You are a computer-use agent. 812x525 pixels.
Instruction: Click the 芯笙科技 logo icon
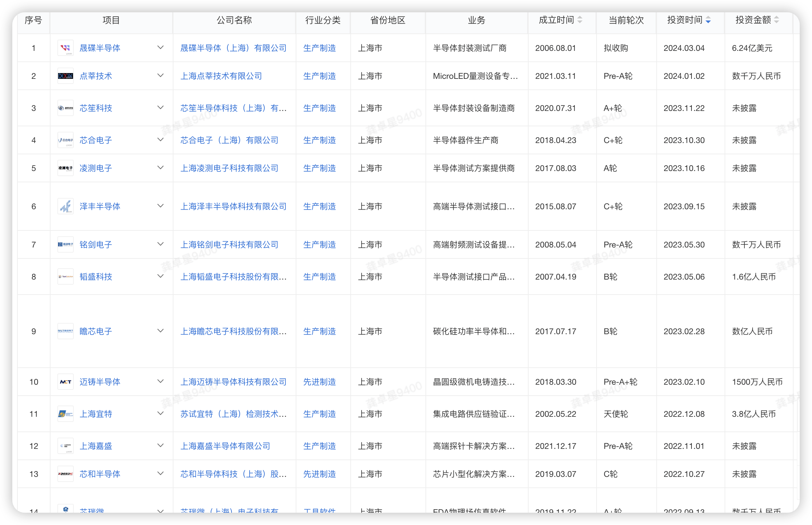point(65,108)
